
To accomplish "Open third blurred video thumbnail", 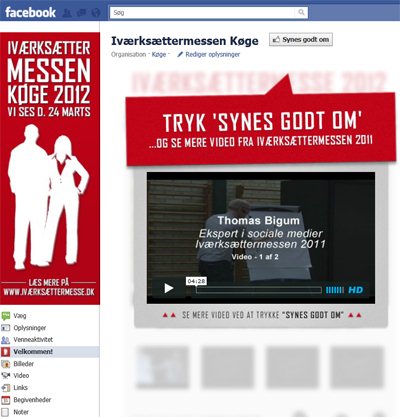I will tap(292, 367).
